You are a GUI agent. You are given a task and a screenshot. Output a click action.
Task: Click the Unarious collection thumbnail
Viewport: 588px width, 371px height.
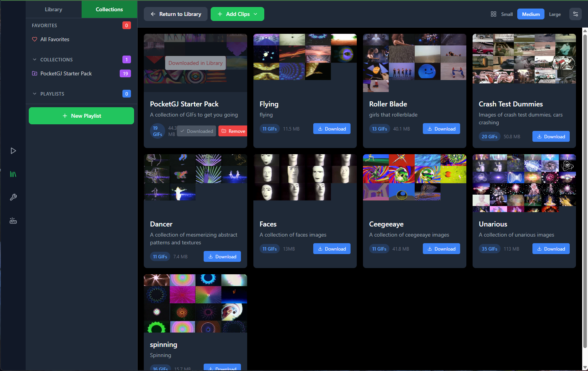point(524,183)
